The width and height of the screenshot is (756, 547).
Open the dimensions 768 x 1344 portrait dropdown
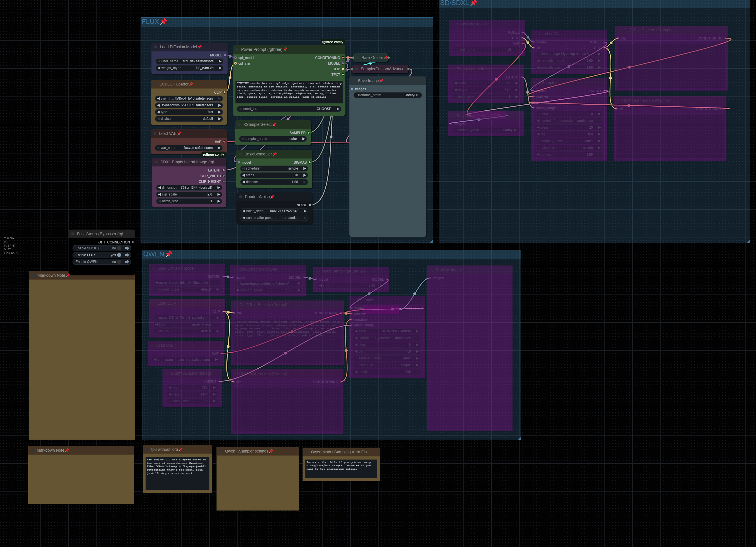(x=189, y=187)
